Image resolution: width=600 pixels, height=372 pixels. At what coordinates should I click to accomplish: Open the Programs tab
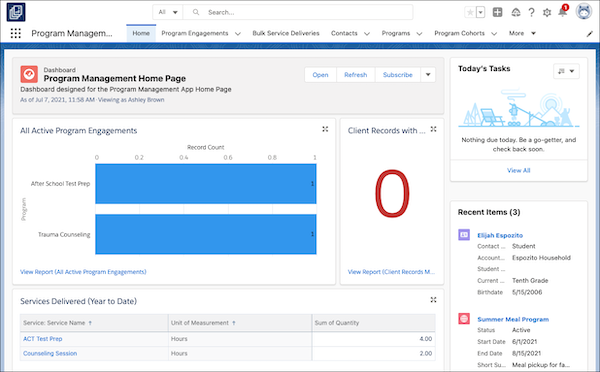[396, 33]
